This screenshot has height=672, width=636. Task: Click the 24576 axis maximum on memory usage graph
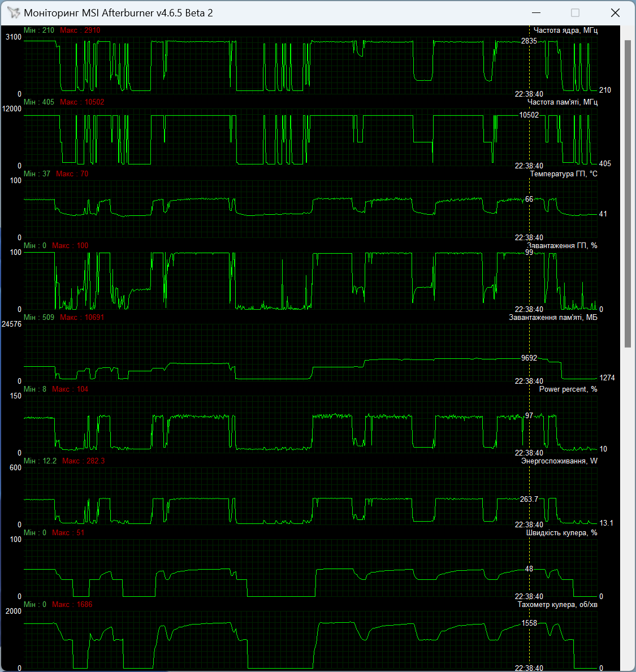point(11,324)
